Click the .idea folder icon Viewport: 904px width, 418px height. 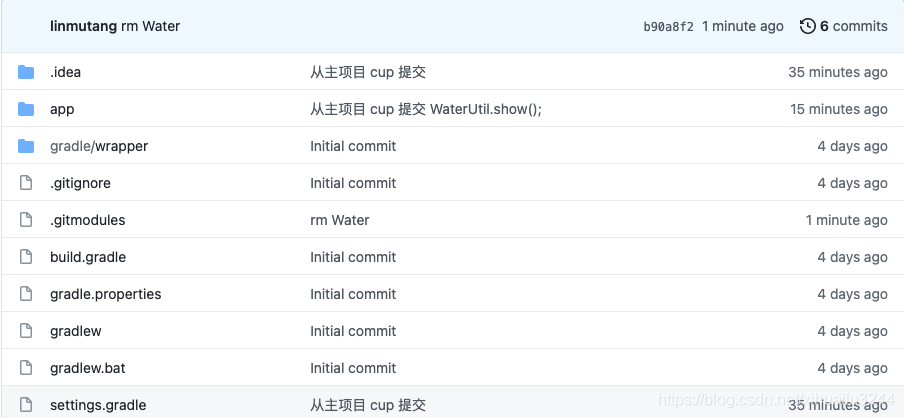tap(26, 72)
